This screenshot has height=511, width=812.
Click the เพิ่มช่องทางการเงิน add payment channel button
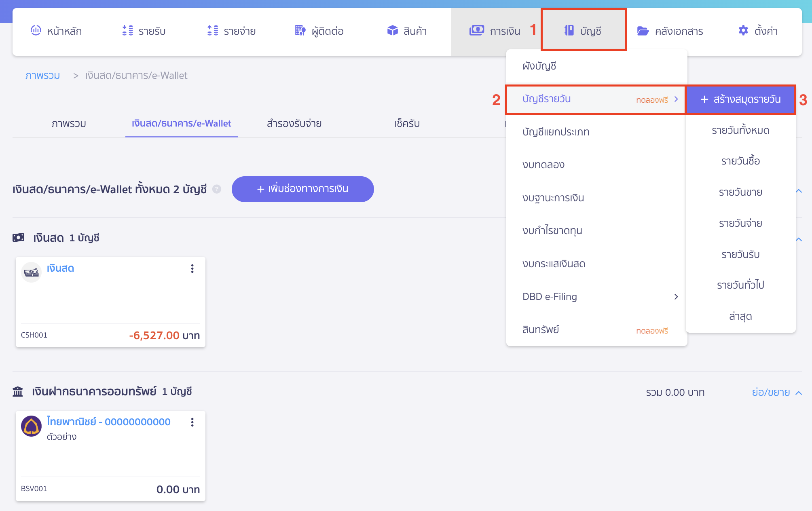tap(302, 189)
